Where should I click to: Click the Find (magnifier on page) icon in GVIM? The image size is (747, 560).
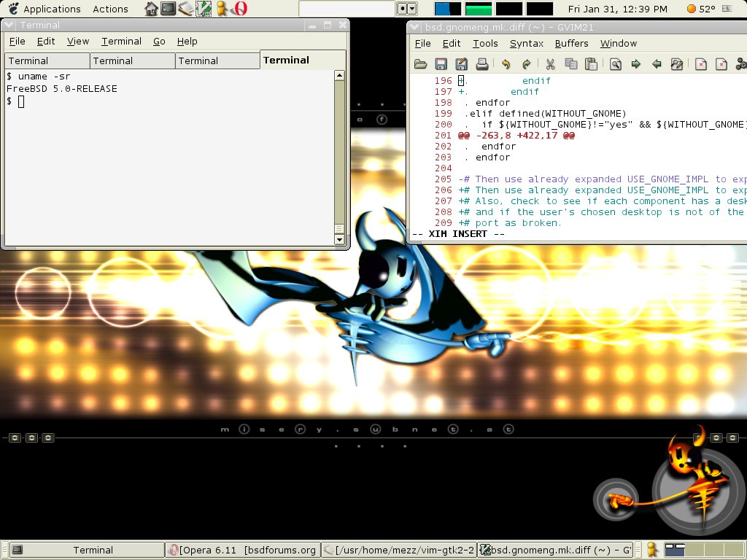pos(616,64)
